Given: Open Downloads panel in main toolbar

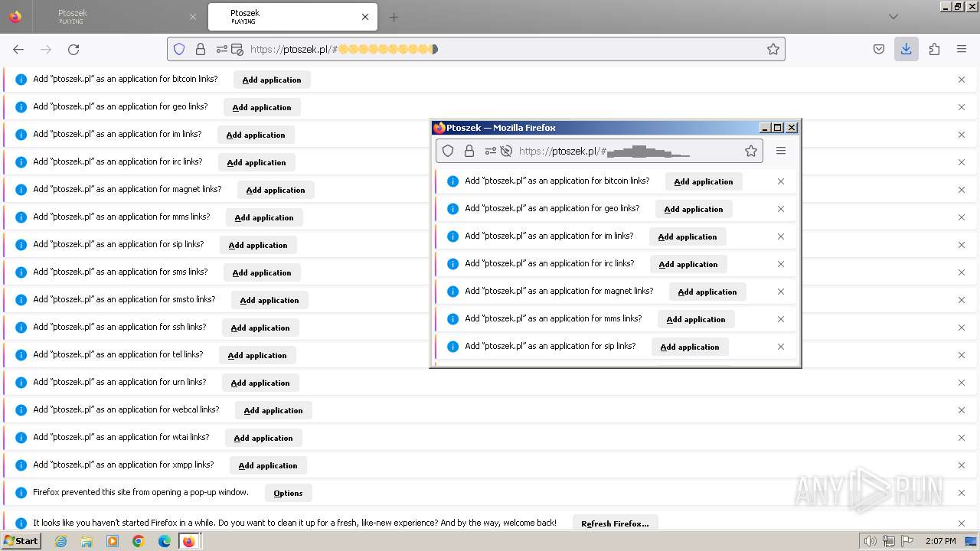Looking at the screenshot, I should 906,49.
